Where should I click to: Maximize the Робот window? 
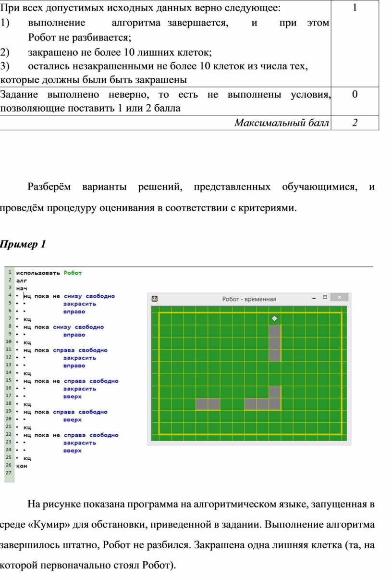325,298
